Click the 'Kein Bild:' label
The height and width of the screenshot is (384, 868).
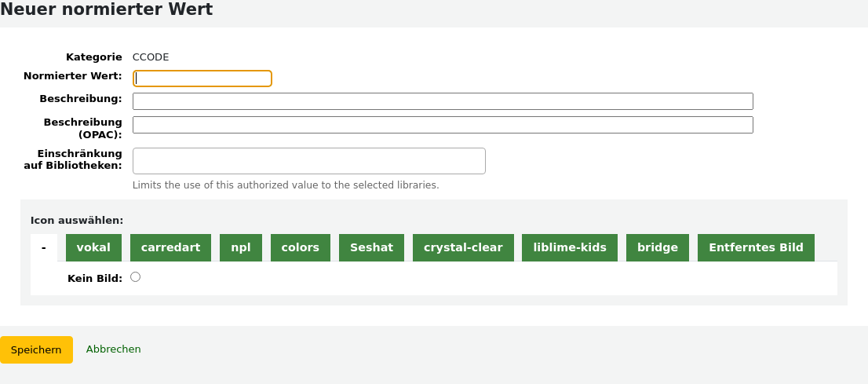coord(95,278)
